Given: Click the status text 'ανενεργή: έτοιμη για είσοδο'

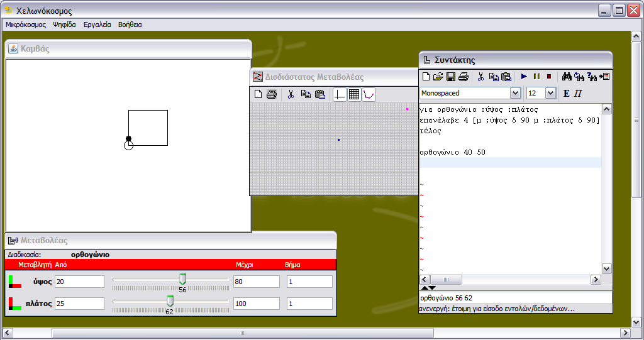Looking at the screenshot, I should (x=497, y=309).
